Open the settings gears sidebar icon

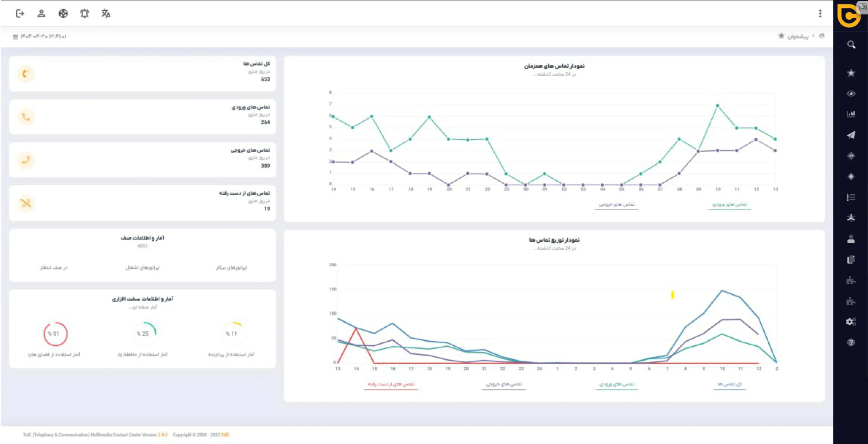coord(851,322)
